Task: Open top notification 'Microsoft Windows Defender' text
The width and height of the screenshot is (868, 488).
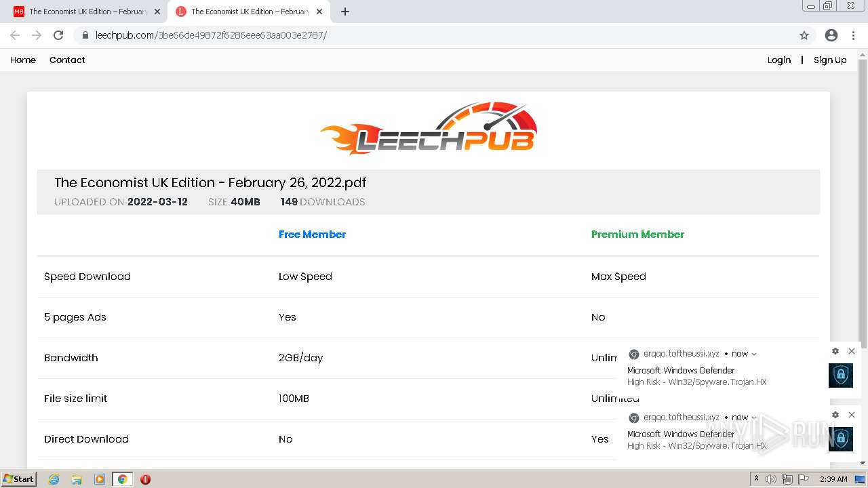Action: (681, 371)
